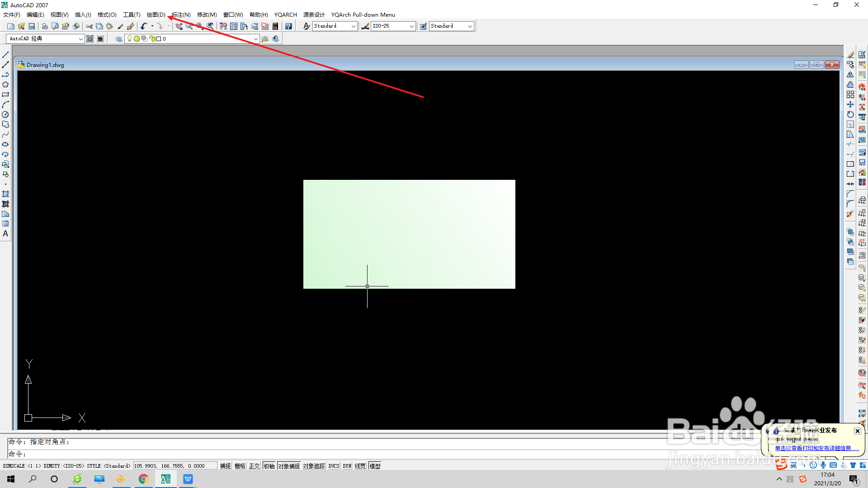Viewport: 868px width, 488px height.
Task: Open the 修改(M) menu
Action: [207, 15]
